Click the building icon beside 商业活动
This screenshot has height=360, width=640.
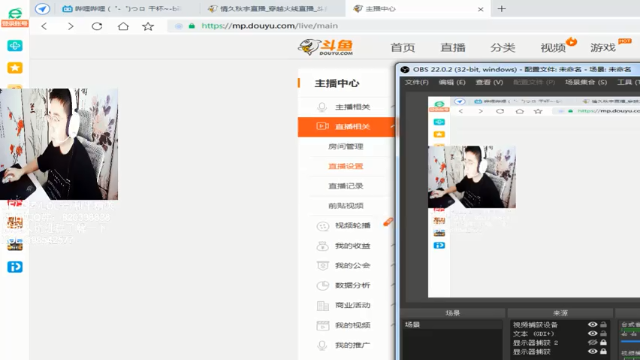[322, 305]
